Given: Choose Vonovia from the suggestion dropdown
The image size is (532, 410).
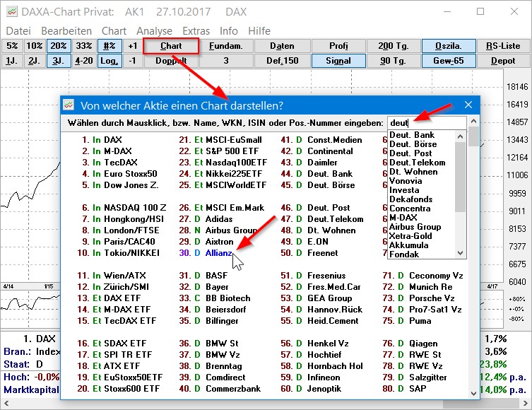Looking at the screenshot, I should [x=405, y=181].
